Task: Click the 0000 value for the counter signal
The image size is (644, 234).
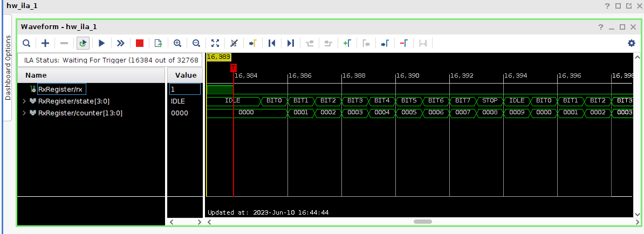Action: click(x=180, y=113)
